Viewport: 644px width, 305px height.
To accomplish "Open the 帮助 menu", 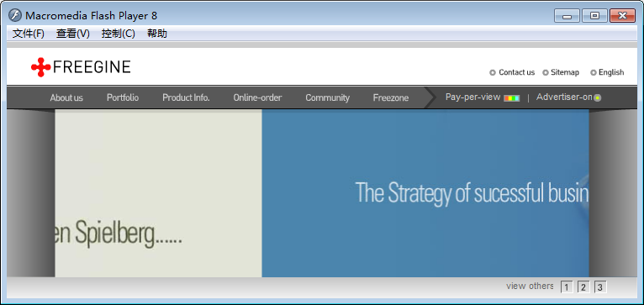I will point(157,34).
